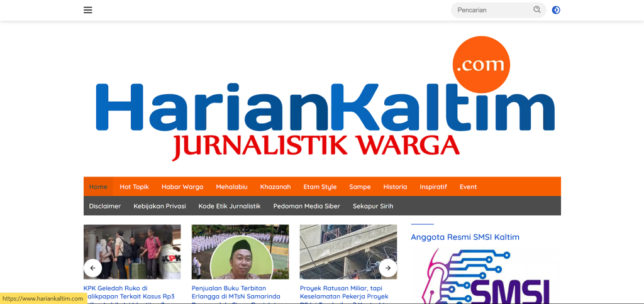Open the Event menu item
Viewport: 644px width, 304px height.
[468, 187]
